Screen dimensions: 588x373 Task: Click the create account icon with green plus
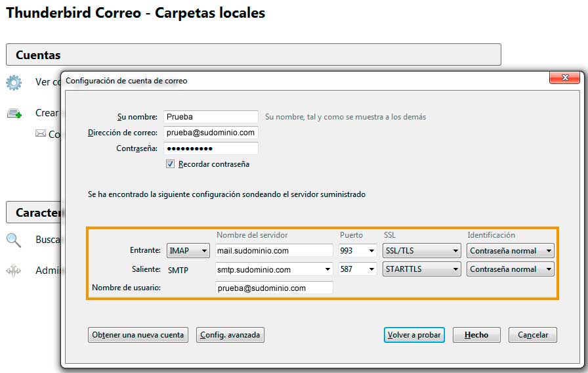14,113
